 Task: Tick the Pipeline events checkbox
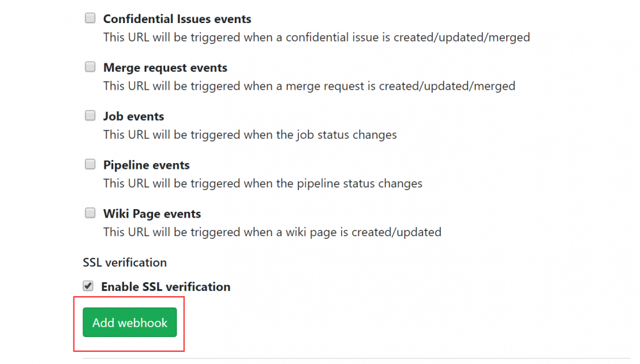(x=90, y=164)
